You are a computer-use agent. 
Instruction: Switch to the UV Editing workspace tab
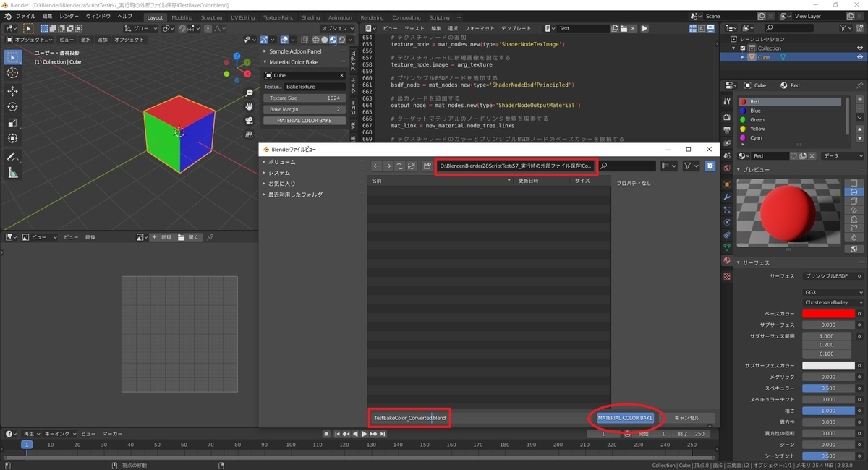pos(243,17)
